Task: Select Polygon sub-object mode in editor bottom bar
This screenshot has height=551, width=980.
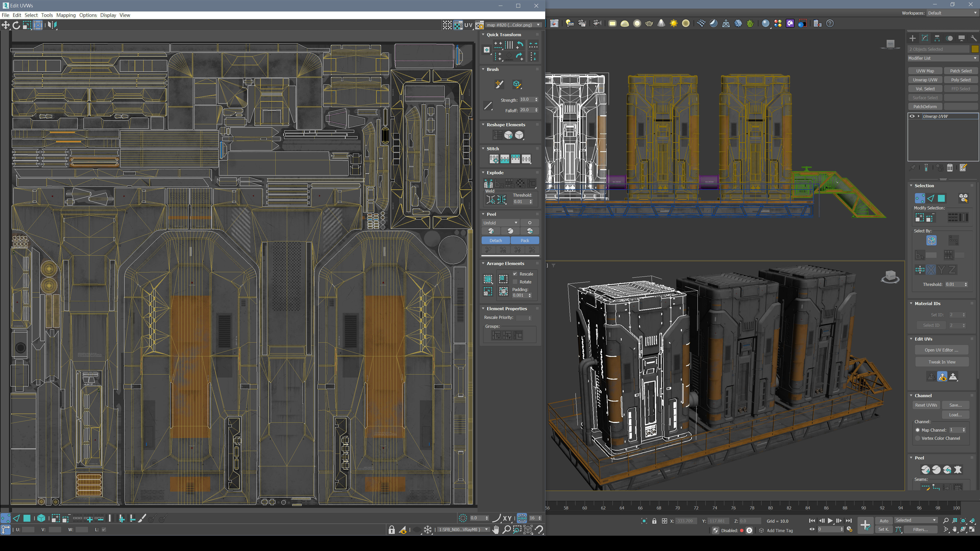Action: (27, 518)
